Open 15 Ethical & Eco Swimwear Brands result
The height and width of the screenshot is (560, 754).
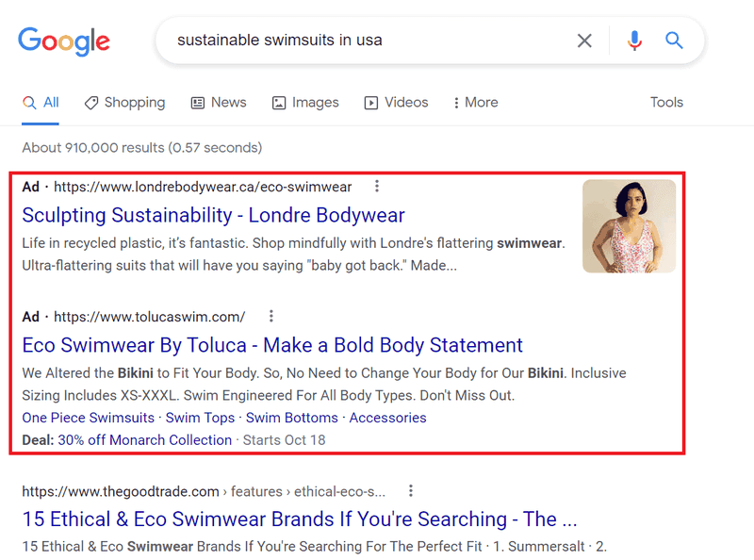300,519
